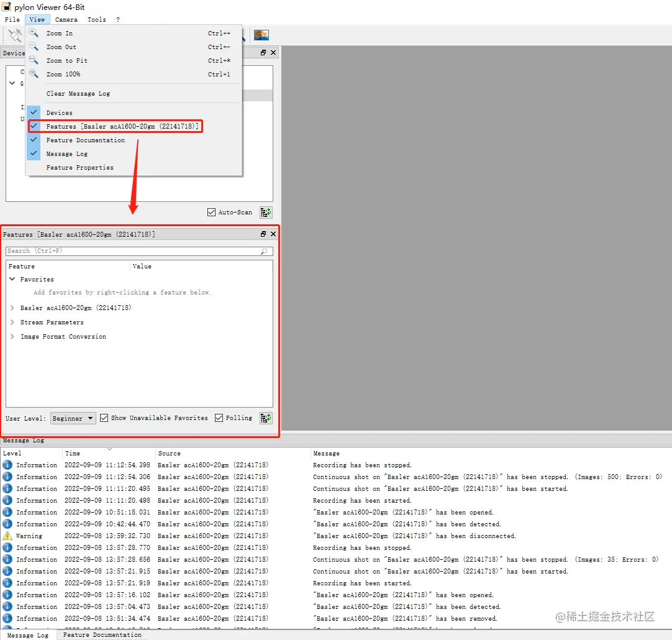This screenshot has height=640, width=672.
Task: Click info icon in the 13:57:28.770 log row
Action: 7,547
